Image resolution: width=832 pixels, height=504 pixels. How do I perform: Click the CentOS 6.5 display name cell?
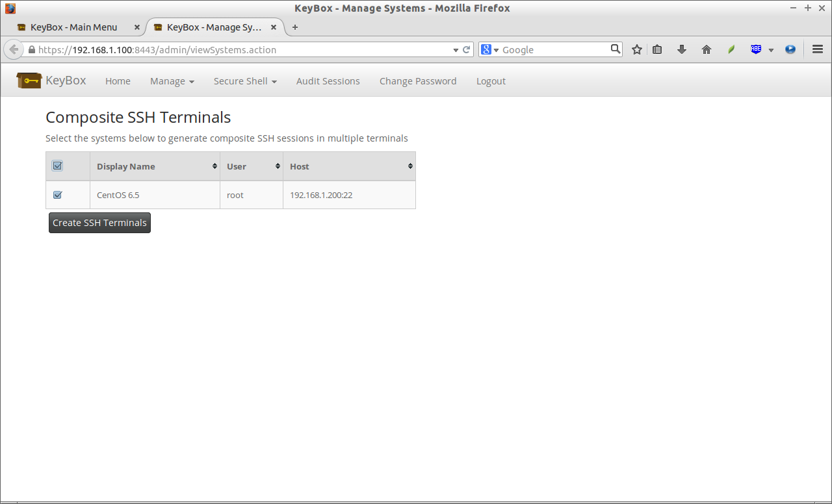[x=155, y=195]
